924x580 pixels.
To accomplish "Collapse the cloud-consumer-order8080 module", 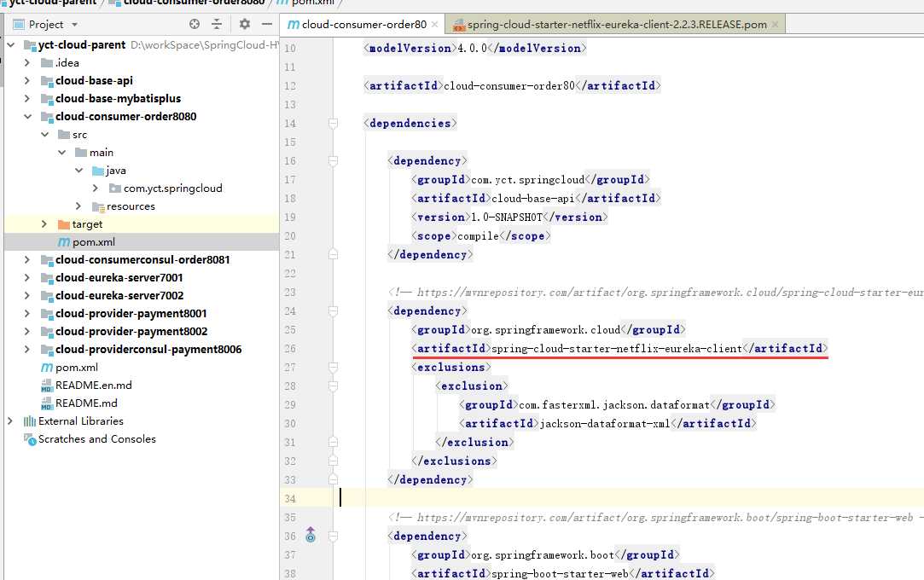I will [x=27, y=117].
